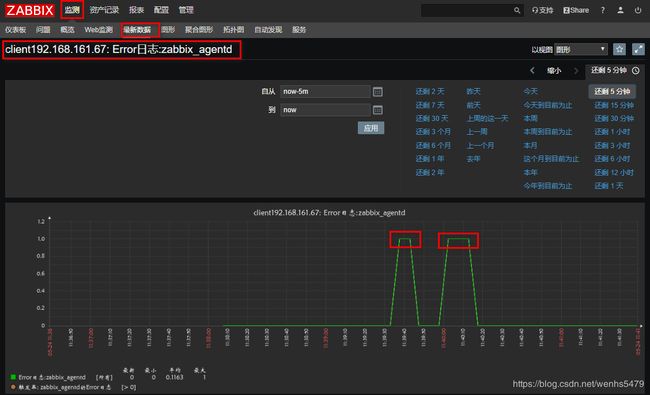Toggle fullscreen with the expand icon
Viewport: 650px width, 395px height.
[x=638, y=49]
